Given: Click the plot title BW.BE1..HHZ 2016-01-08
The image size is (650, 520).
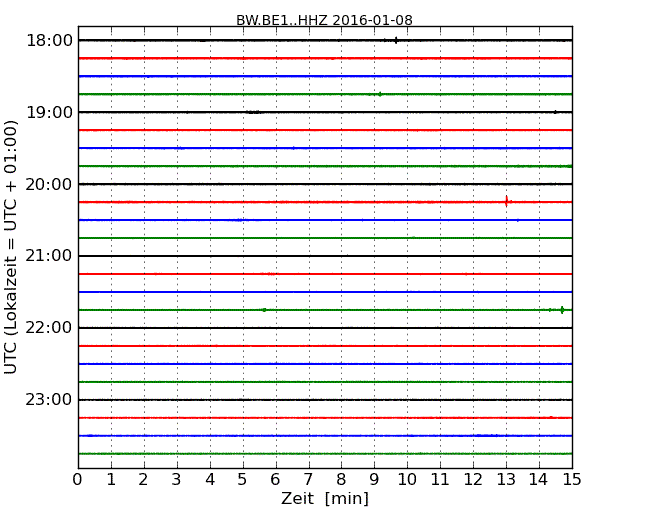Looking at the screenshot, I should [324, 20].
